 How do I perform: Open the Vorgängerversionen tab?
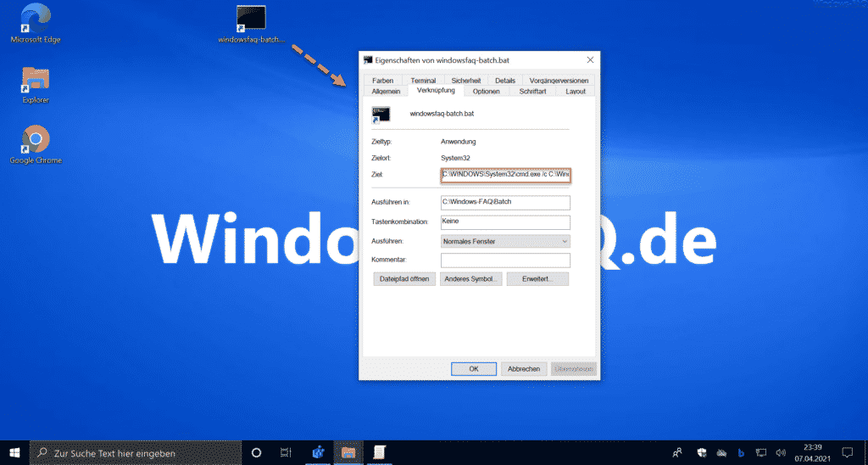559,81
